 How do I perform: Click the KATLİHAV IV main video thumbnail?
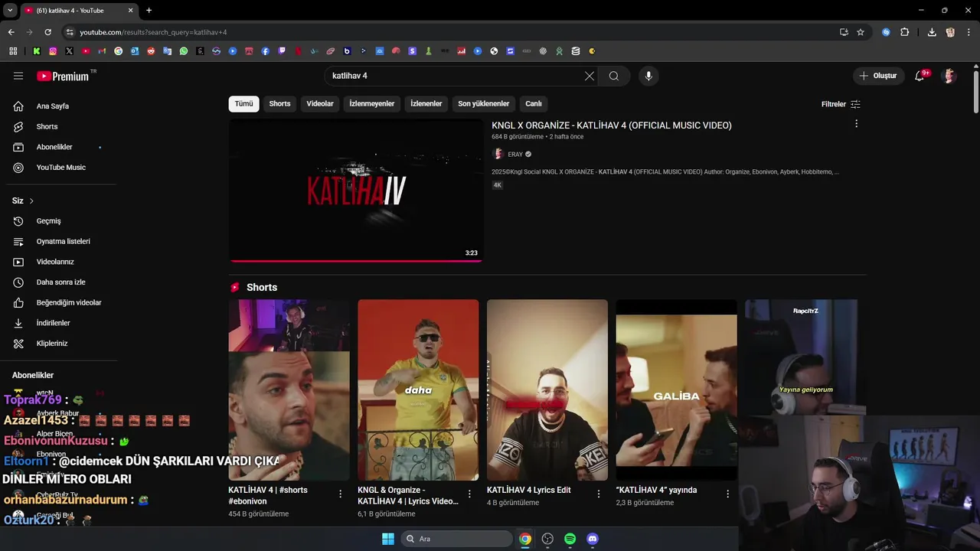356,191
